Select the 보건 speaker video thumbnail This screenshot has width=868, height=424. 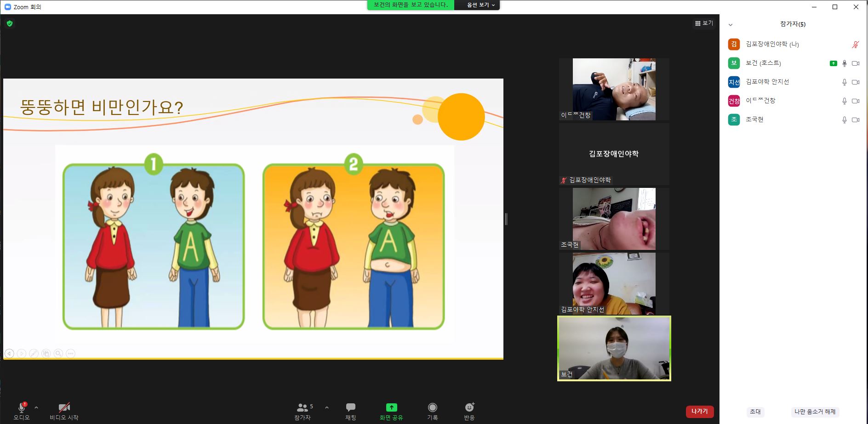click(x=614, y=348)
